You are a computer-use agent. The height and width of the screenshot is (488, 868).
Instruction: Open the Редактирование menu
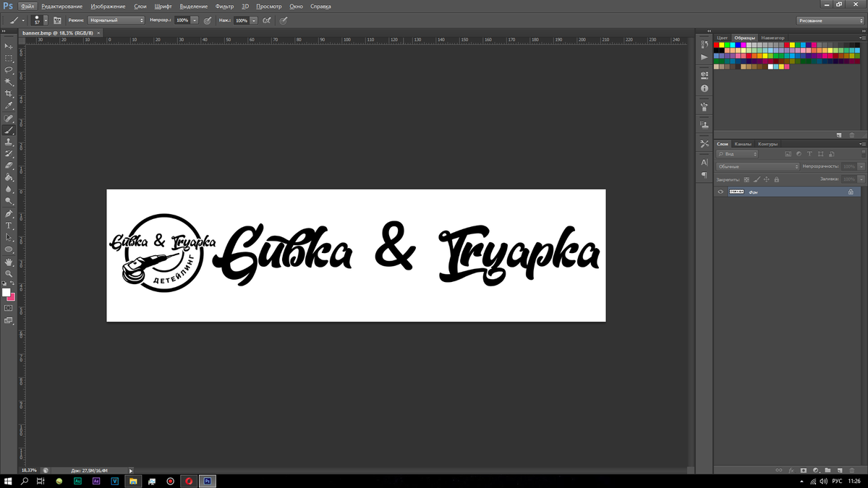(62, 6)
